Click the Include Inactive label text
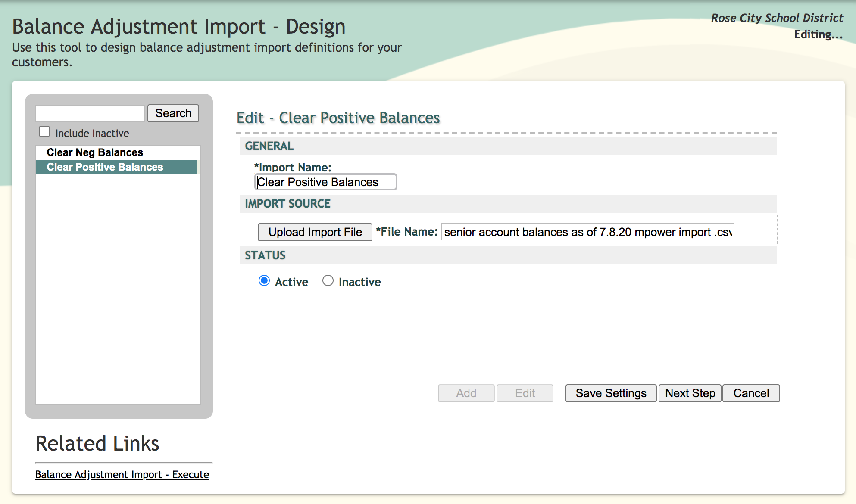The image size is (856, 504). pyautogui.click(x=92, y=134)
